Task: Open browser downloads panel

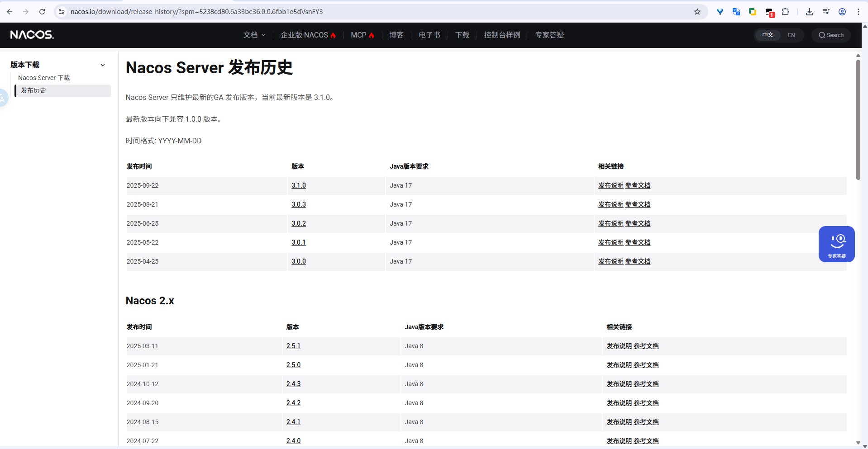Action: pos(810,12)
